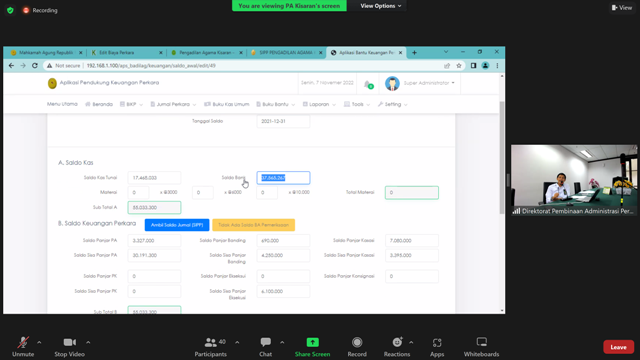The image size is (640, 360).
Task: Click the Share Screen icon
Action: [x=313, y=342]
